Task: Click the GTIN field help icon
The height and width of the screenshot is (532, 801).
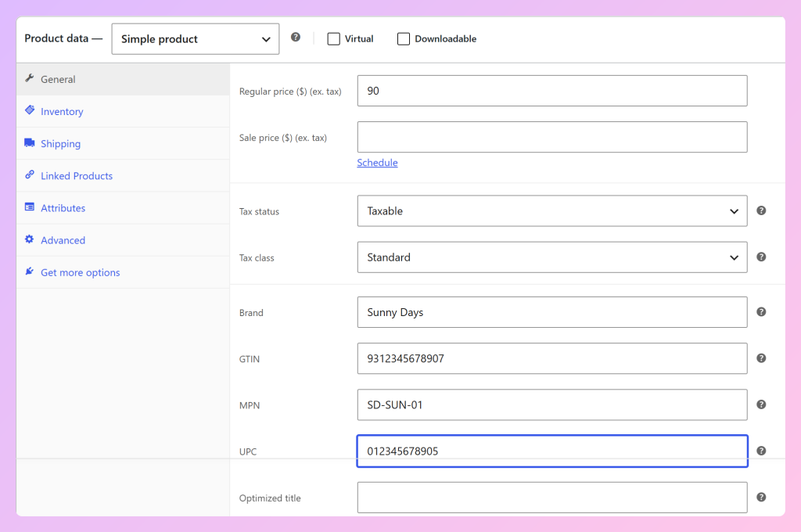Action: tap(761, 358)
